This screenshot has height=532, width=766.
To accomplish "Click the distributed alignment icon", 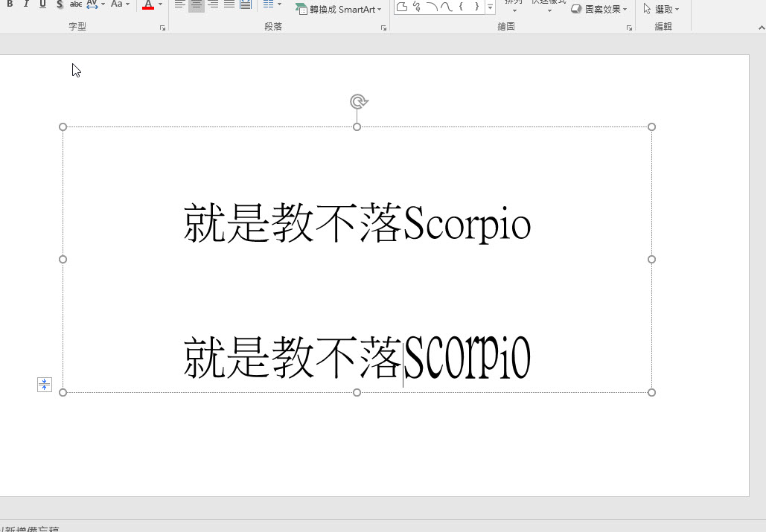I will point(246,4).
